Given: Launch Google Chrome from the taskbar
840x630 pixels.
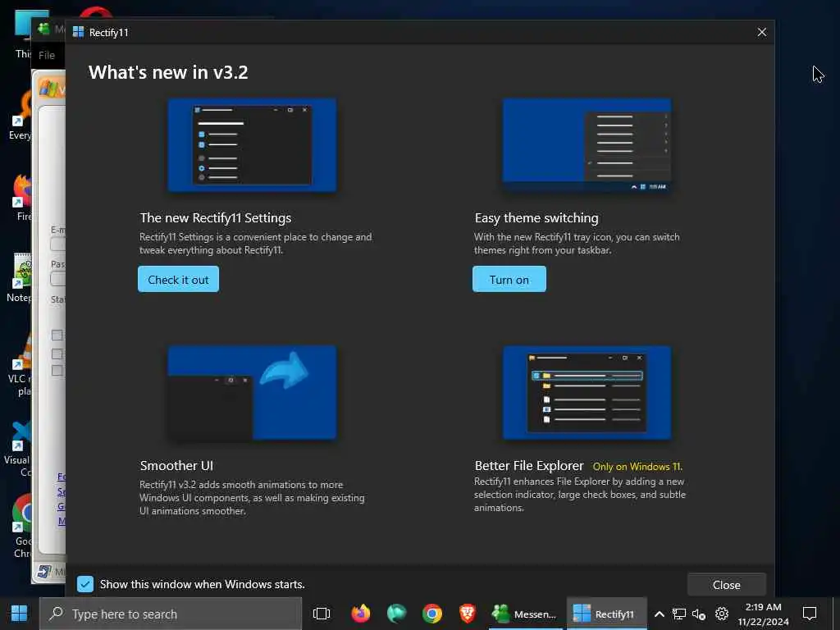Looking at the screenshot, I should coord(431,614).
